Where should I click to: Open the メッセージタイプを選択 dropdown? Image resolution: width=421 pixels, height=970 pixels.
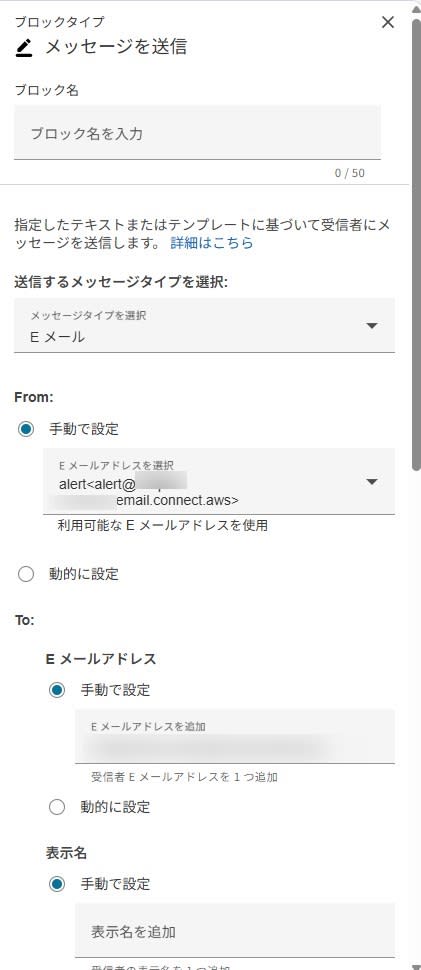point(204,325)
